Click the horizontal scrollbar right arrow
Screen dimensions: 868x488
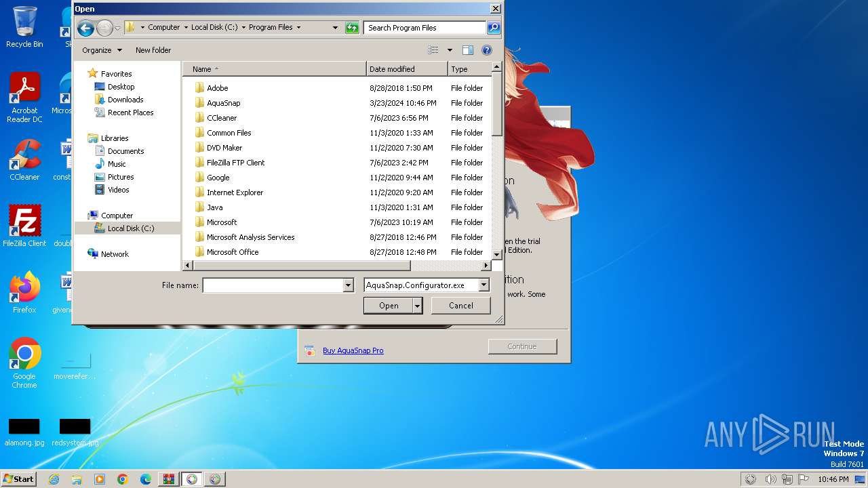click(x=485, y=266)
